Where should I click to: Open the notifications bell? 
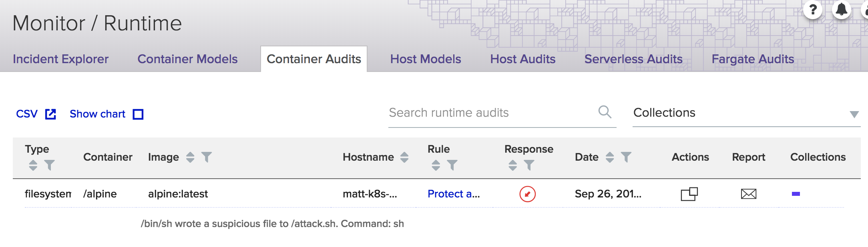(841, 9)
